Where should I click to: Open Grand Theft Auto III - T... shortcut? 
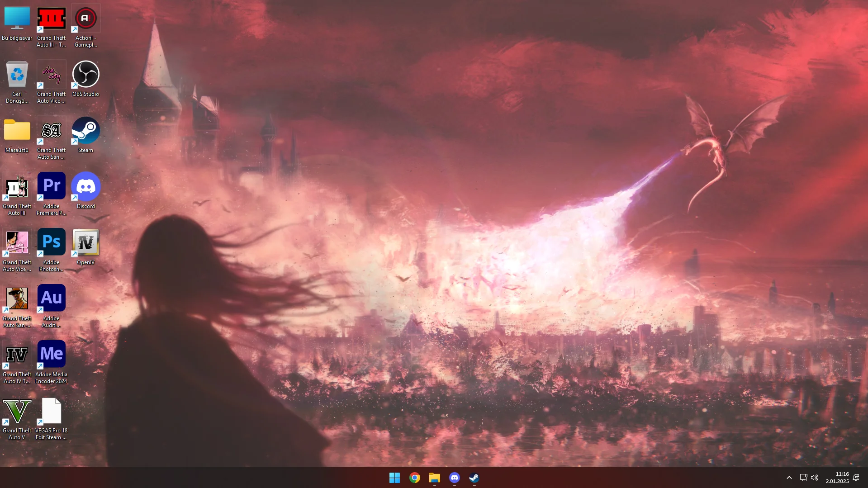point(52,27)
